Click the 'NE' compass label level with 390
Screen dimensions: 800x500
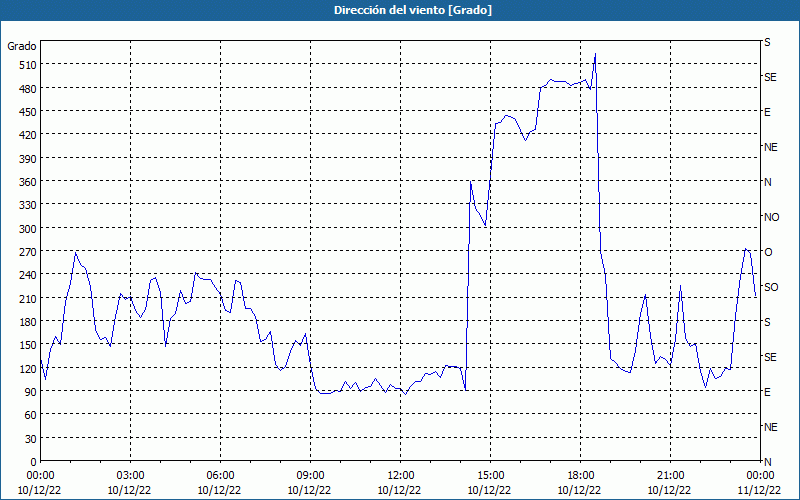pos(770,147)
